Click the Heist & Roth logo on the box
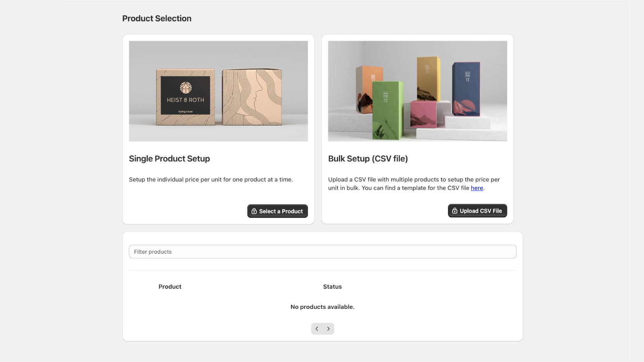The height and width of the screenshot is (362, 644). 186,88
